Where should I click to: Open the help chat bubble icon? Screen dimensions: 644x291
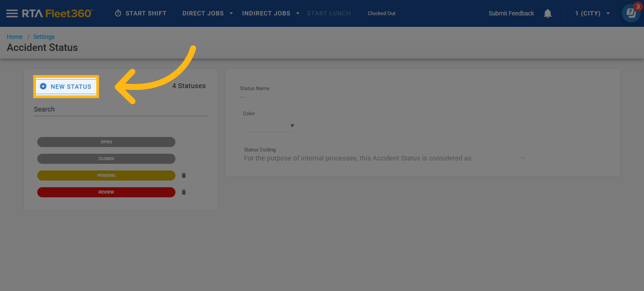point(631,13)
